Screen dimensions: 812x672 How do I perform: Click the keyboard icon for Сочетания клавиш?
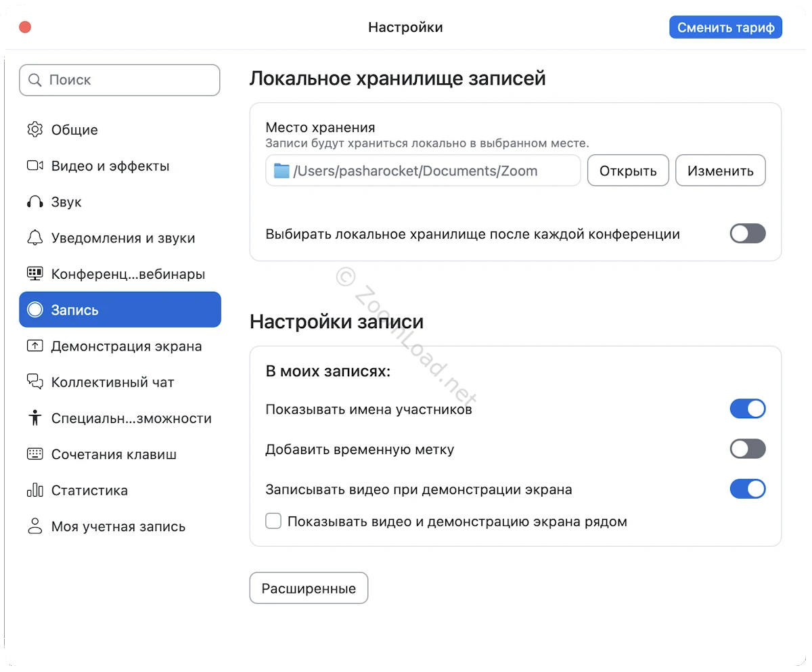[35, 454]
